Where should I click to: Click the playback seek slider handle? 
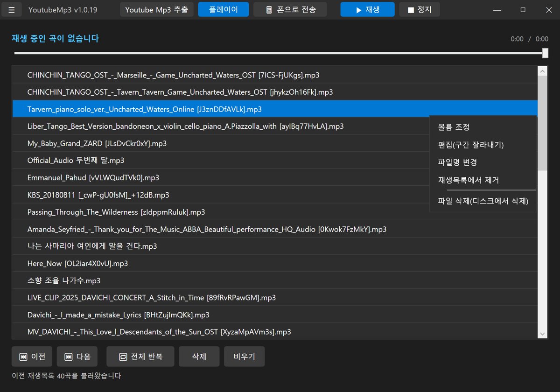pos(545,53)
